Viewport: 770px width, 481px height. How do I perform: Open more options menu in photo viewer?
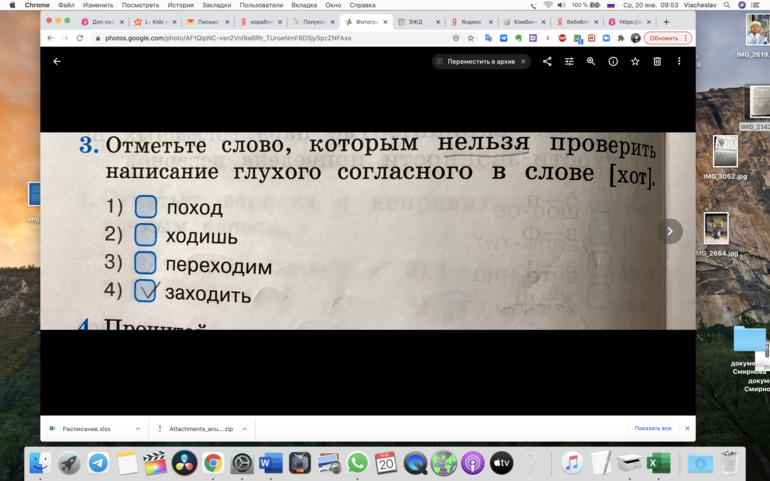[679, 62]
